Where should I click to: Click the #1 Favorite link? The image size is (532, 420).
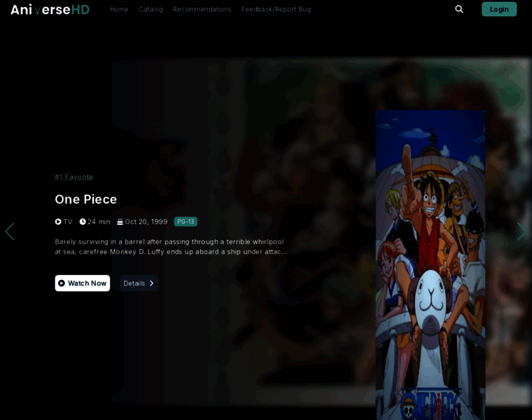(74, 177)
